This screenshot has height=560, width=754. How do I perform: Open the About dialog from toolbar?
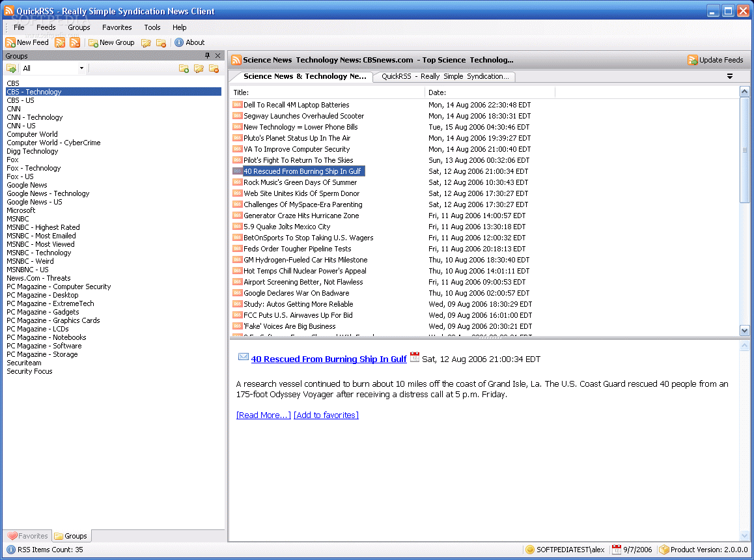click(x=189, y=42)
